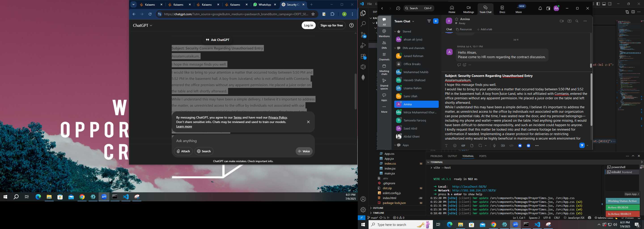Switch to the Zoom Home tab

click(452, 9)
